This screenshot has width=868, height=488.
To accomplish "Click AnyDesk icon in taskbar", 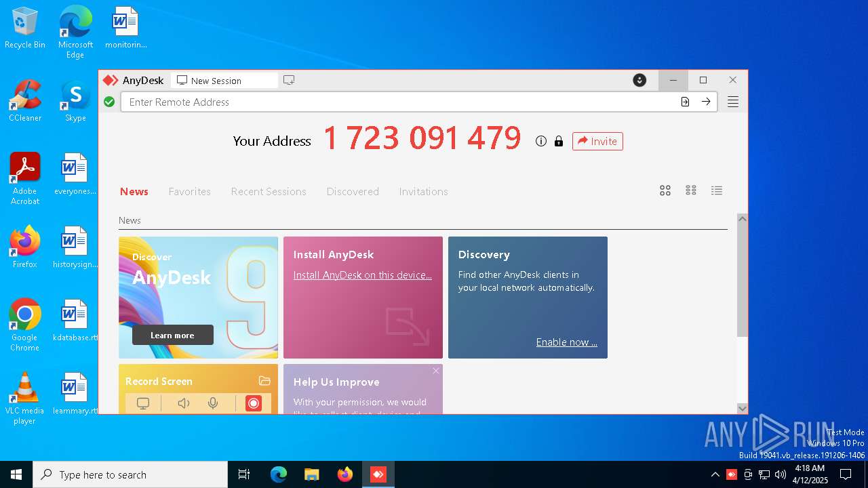I will click(x=378, y=474).
